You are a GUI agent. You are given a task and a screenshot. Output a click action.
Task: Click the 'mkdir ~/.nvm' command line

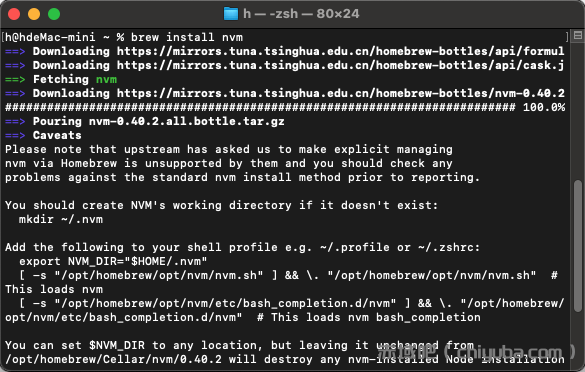[61, 219]
